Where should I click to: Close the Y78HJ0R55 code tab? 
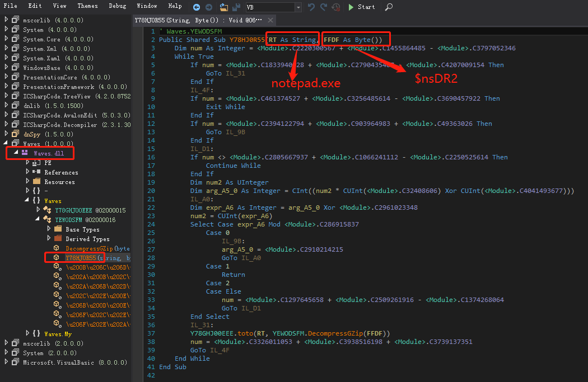(270, 20)
